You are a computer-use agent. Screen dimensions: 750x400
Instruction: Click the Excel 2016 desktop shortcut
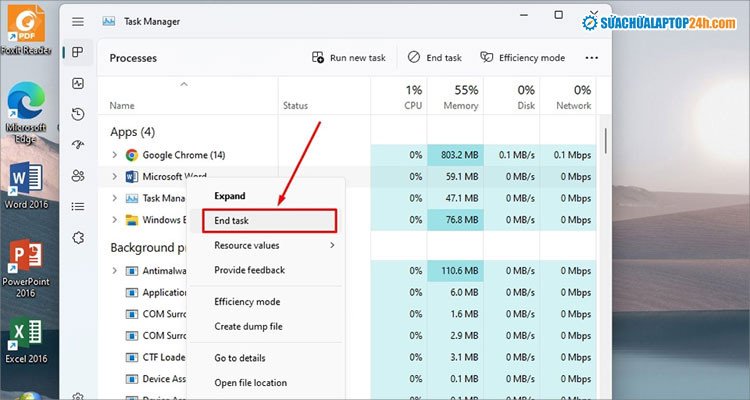coord(26,341)
